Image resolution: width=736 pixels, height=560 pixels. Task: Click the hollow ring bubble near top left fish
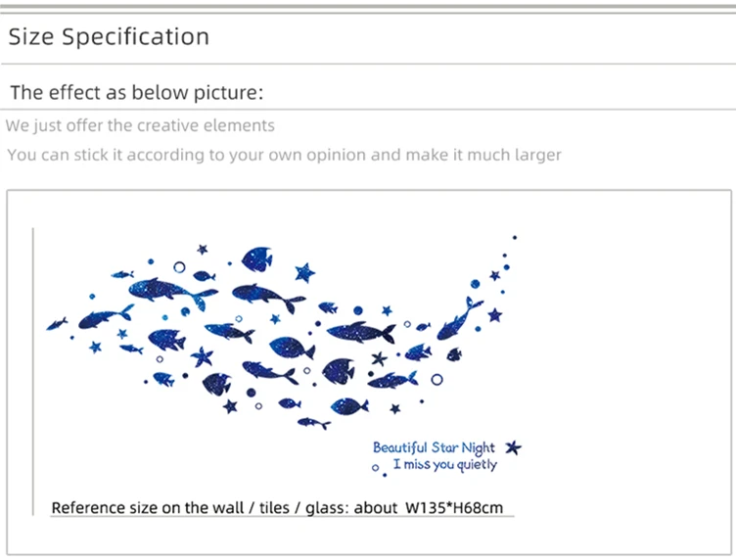tap(179, 267)
